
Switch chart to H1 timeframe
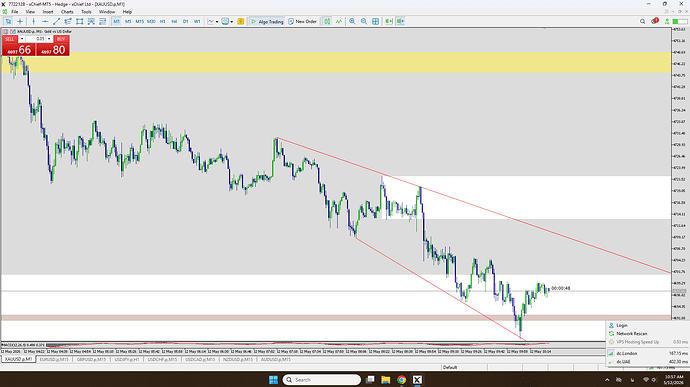pyautogui.click(x=163, y=21)
